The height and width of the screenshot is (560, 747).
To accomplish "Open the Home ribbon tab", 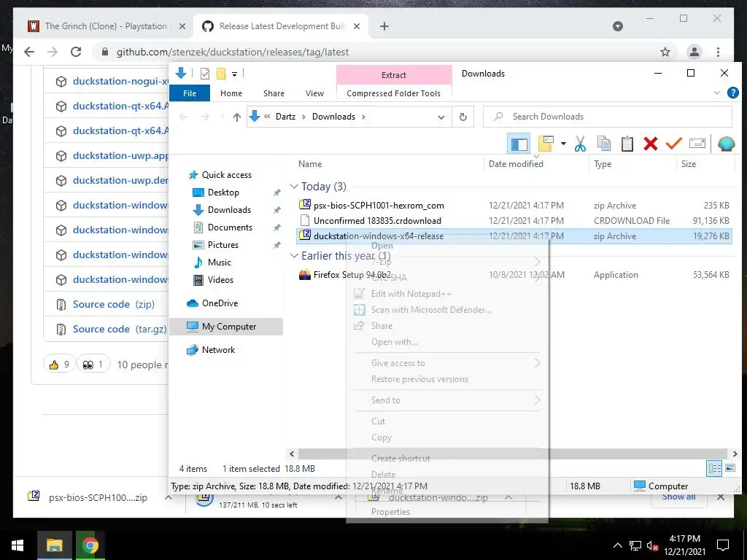I will click(x=231, y=93).
